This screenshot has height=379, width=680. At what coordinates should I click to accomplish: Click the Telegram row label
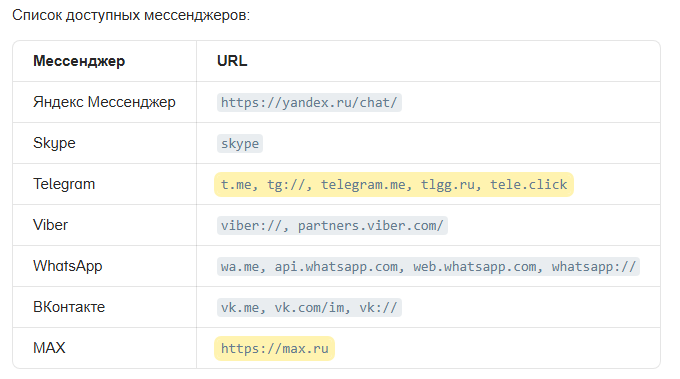(64, 184)
